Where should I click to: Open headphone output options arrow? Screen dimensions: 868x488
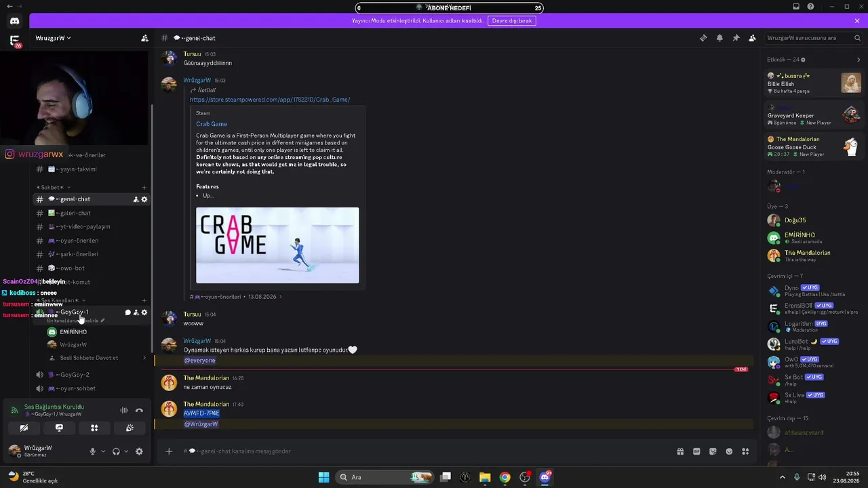126,451
